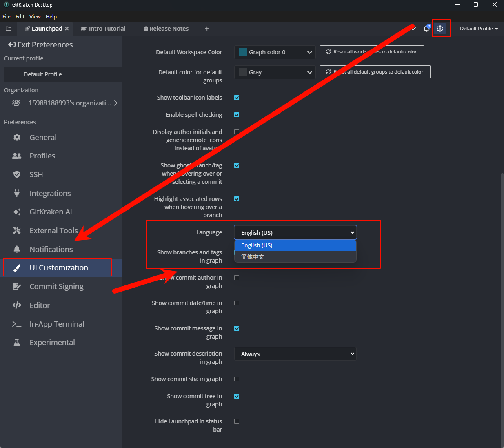Open the Graph color 0 swatch

(x=274, y=52)
